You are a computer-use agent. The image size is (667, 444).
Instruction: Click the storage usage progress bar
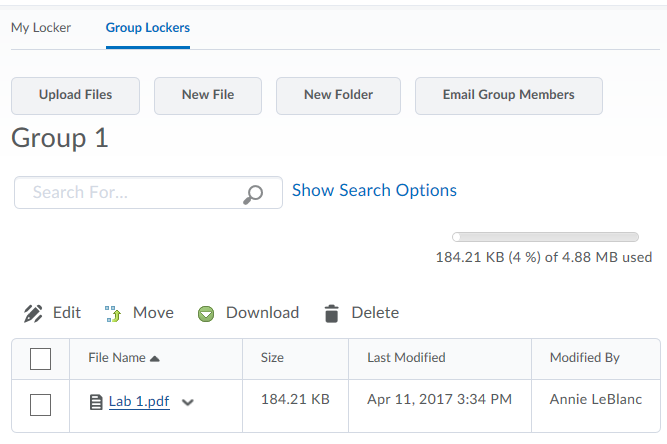[x=545, y=237]
